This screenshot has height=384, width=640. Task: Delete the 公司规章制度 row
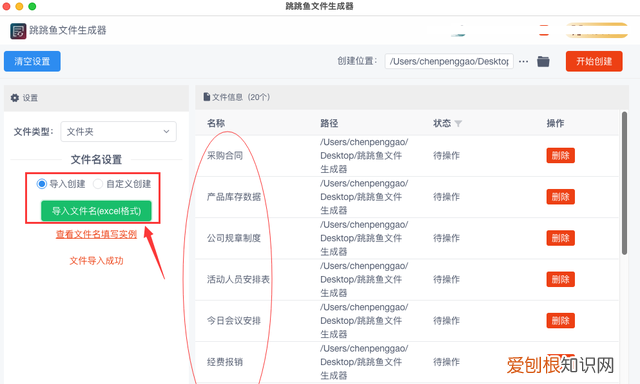tap(560, 238)
